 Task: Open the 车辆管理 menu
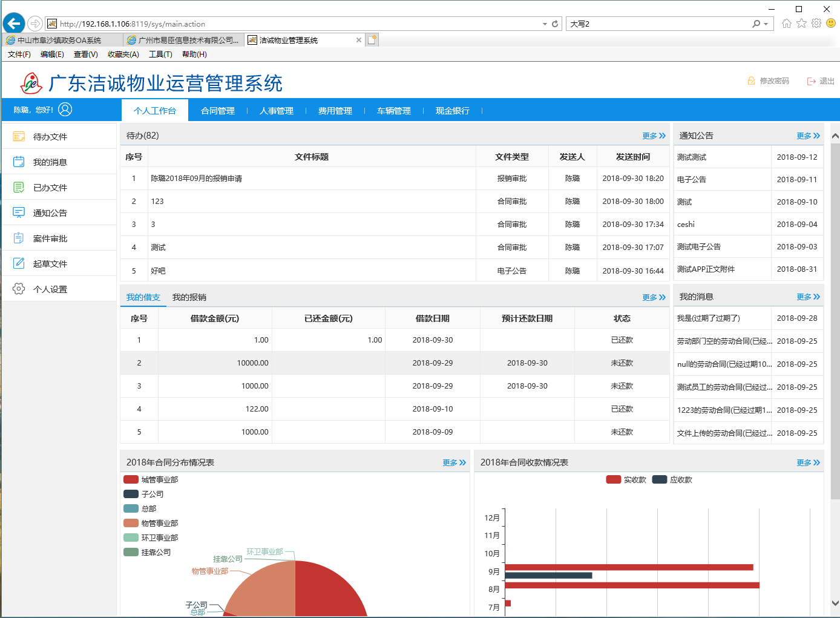click(x=394, y=111)
